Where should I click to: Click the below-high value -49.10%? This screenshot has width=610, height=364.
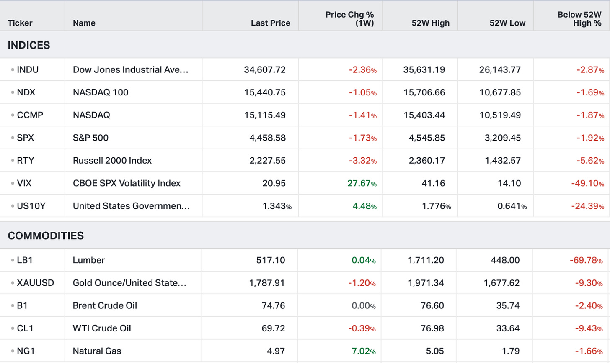587,183
